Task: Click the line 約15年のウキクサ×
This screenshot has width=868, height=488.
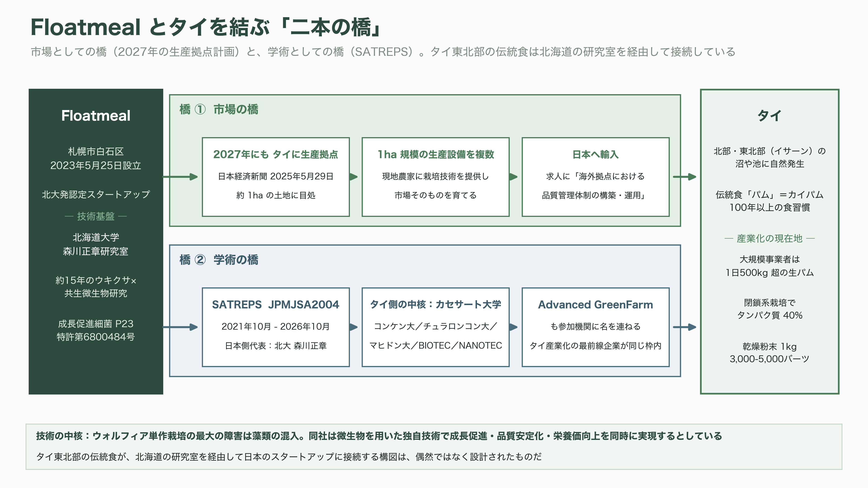Action: click(x=96, y=280)
